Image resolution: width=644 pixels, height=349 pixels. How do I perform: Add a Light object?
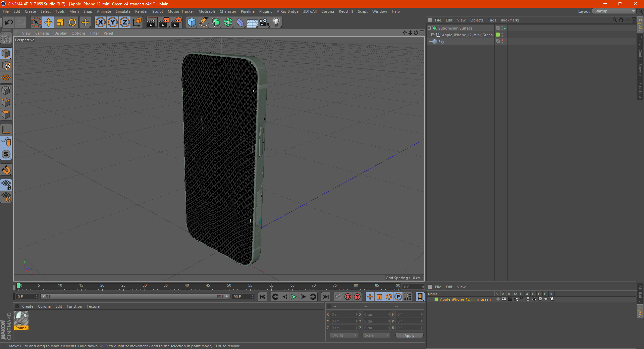click(276, 22)
